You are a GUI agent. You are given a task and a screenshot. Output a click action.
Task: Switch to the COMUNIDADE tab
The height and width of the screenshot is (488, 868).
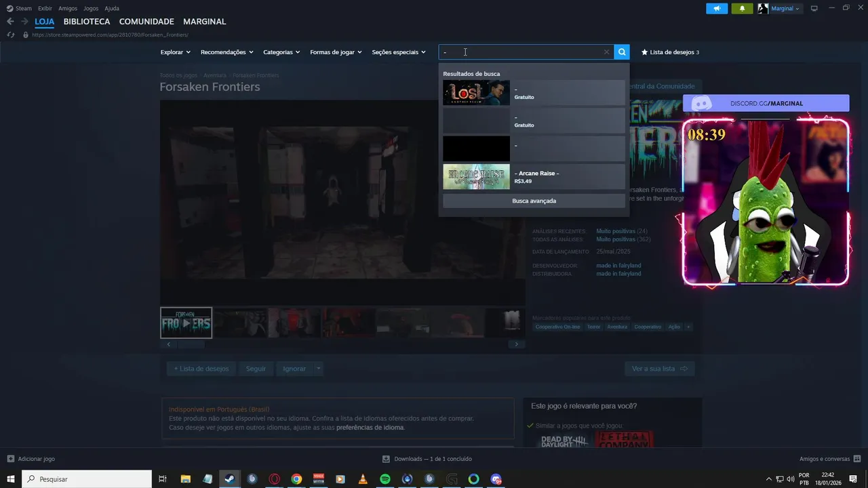(x=146, y=22)
